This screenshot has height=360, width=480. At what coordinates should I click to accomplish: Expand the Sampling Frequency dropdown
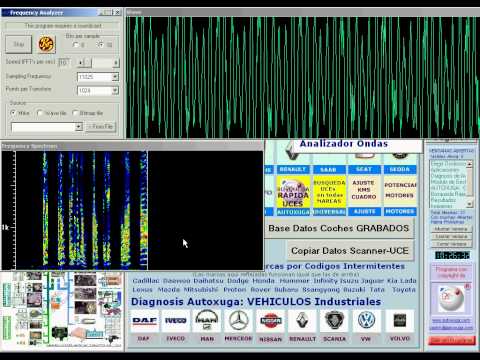[115, 77]
